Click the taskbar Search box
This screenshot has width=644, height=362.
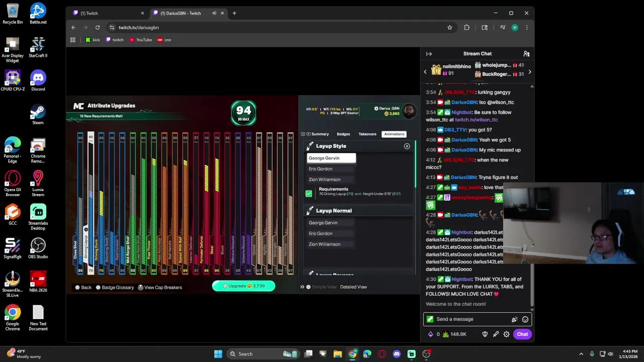click(x=263, y=354)
